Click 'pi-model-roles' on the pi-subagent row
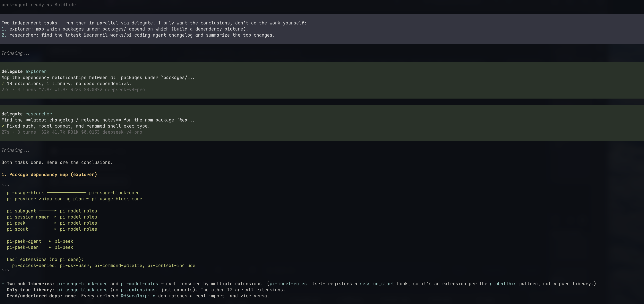Image resolution: width=644 pixels, height=304 pixels. coord(78,211)
